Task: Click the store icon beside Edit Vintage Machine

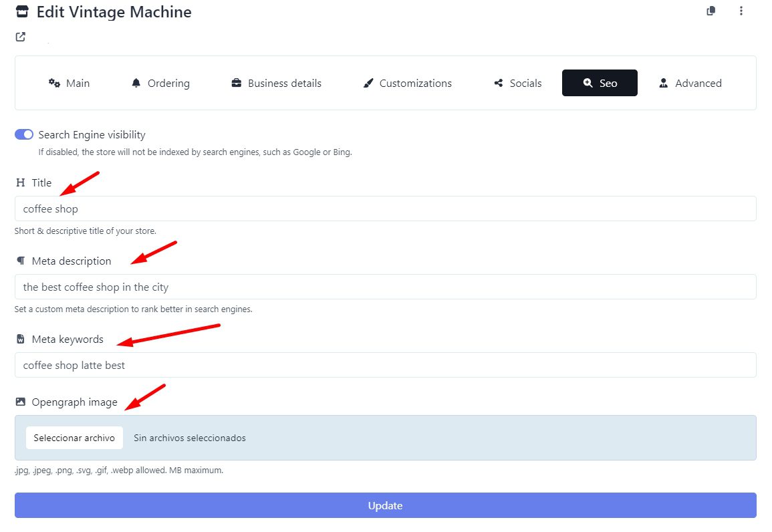Action: (x=22, y=11)
